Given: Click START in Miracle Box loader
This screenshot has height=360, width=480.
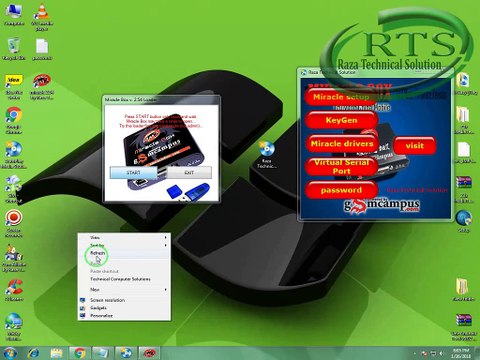Looking at the screenshot, I should [x=133, y=172].
